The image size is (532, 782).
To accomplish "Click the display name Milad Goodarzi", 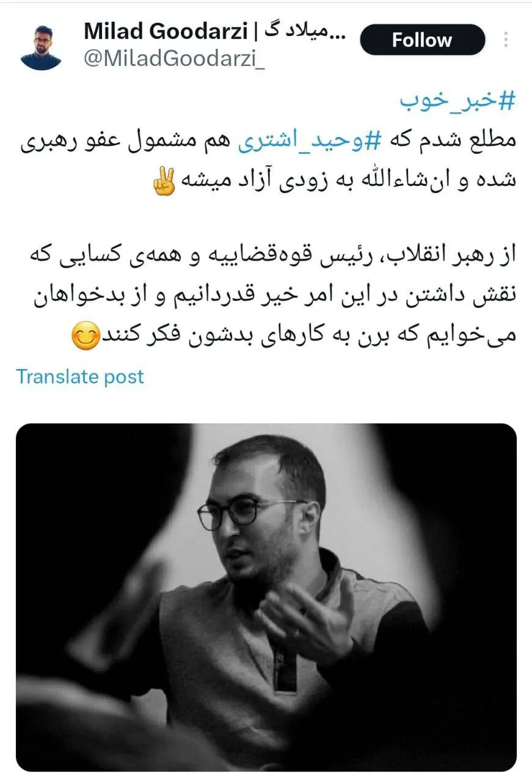I will [166, 31].
